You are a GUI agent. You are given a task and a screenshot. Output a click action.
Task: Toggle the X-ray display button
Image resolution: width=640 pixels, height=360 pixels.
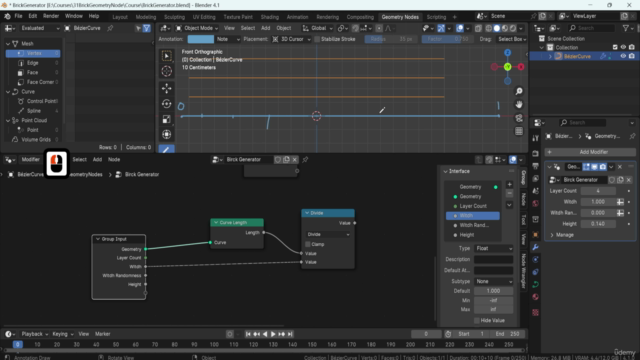pyautogui.click(x=478, y=28)
